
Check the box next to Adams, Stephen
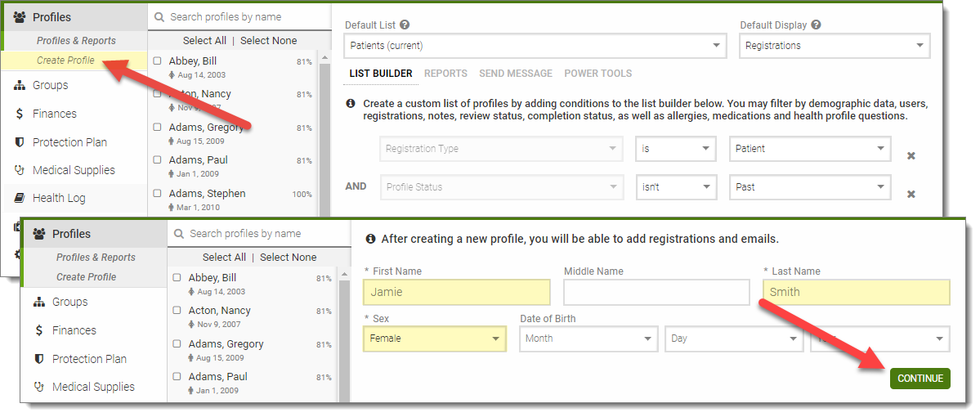point(158,195)
